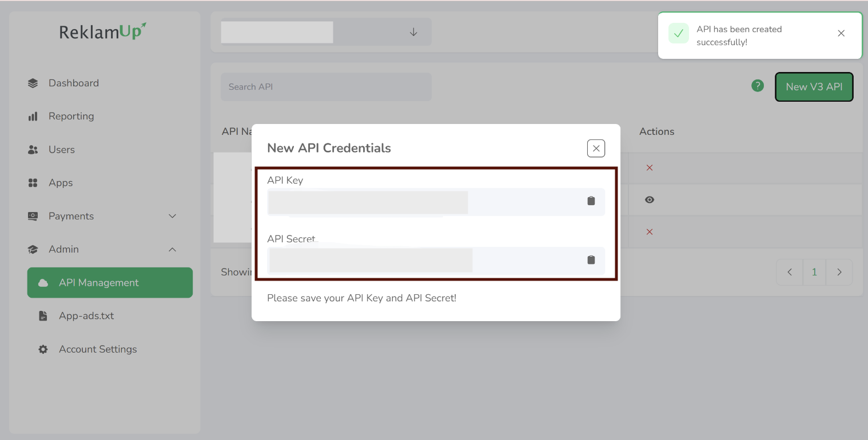Open App-ads.txt page
This screenshot has height=440, width=868.
pyautogui.click(x=86, y=316)
